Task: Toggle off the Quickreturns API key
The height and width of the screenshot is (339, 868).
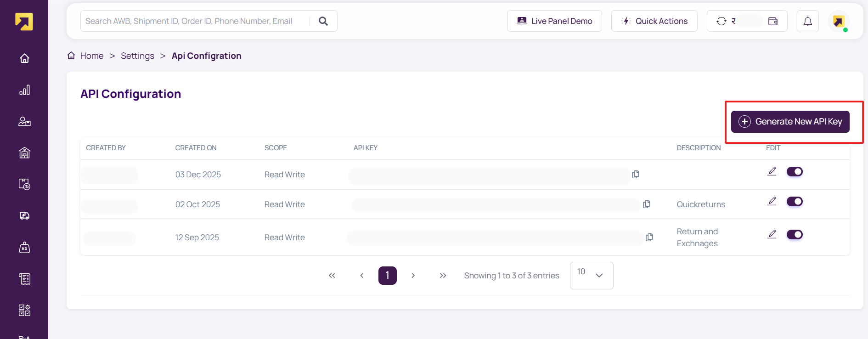Action: point(795,202)
